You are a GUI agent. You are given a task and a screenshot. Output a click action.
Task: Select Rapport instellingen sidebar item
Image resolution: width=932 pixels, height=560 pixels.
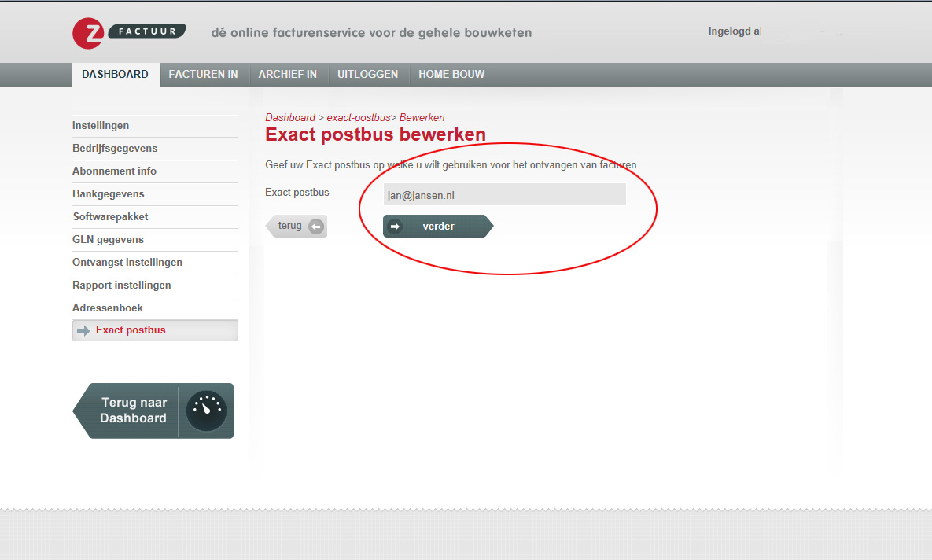[x=155, y=286]
